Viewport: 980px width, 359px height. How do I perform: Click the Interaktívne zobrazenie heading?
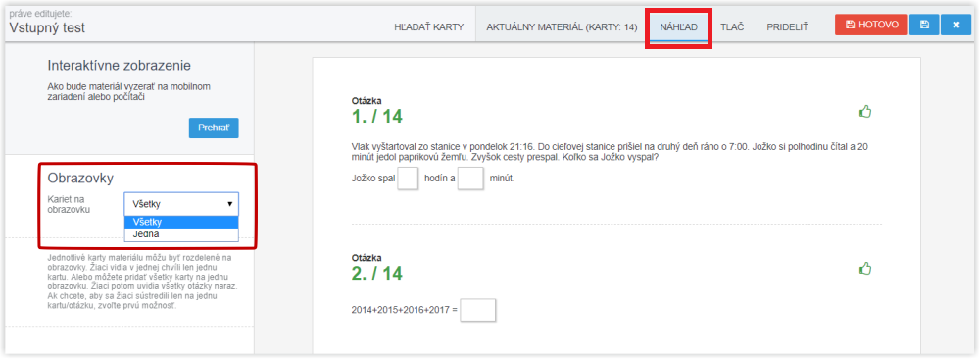119,66
